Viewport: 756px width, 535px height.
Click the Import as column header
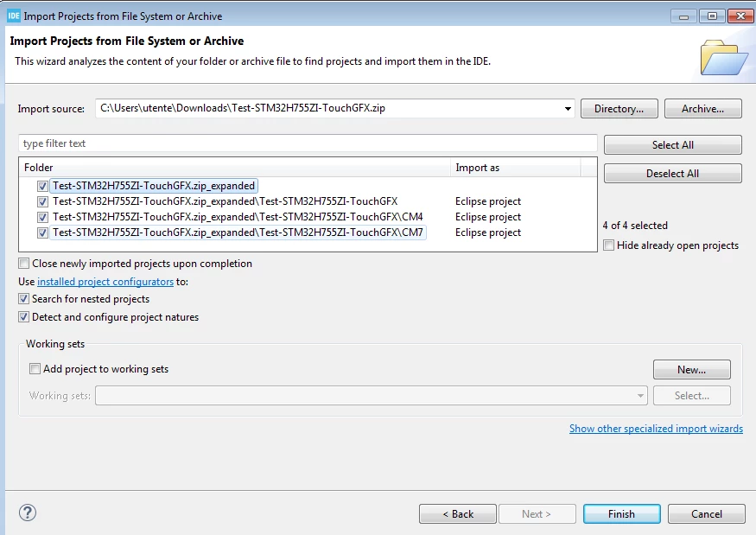[x=516, y=168]
